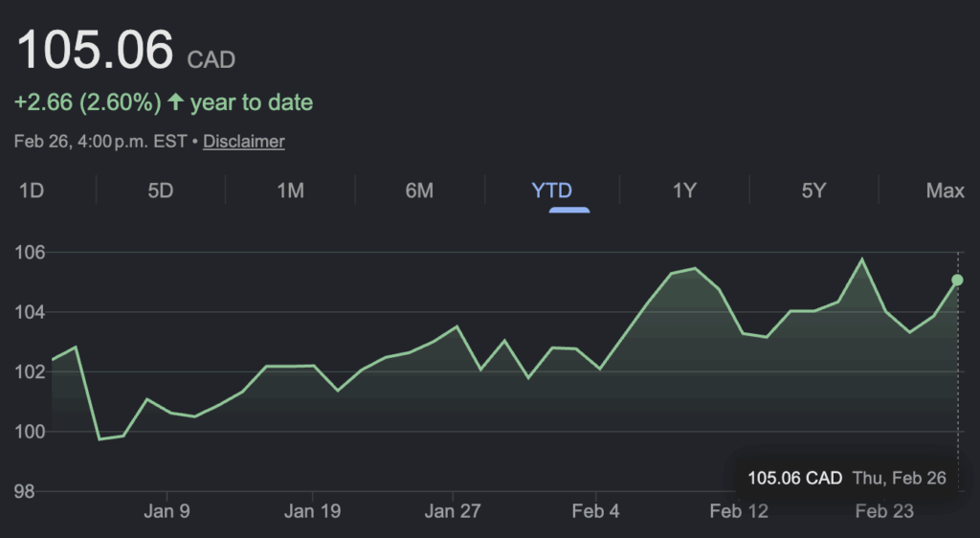Click the Feb 4 x-axis date label
This screenshot has width=980, height=538.
(x=595, y=512)
